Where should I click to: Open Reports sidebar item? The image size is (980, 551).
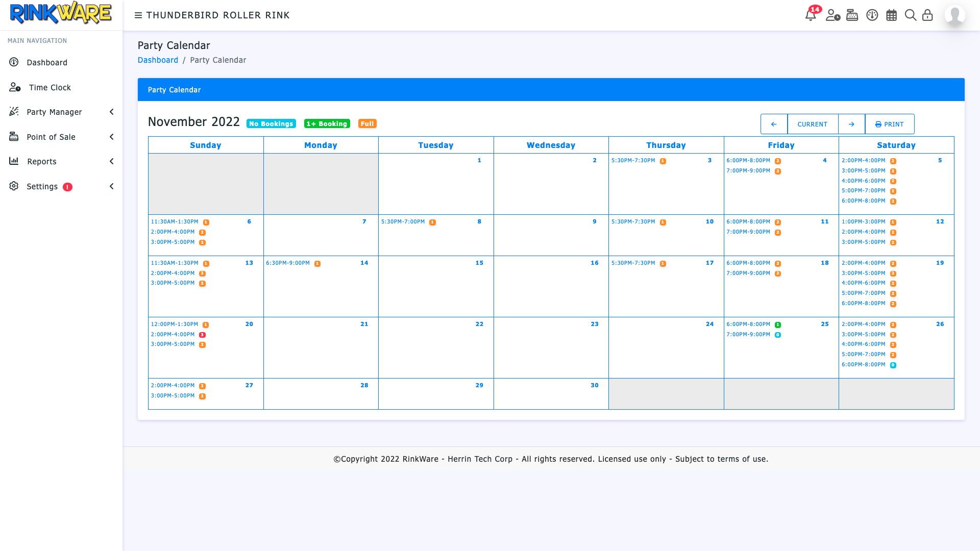point(42,161)
